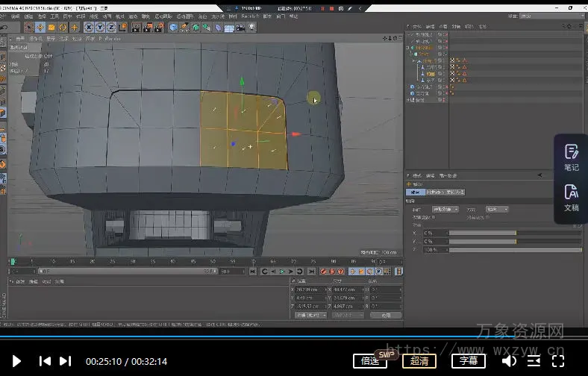Click the cube primitive object icon
Screen dimensions: 588x376
point(173,28)
